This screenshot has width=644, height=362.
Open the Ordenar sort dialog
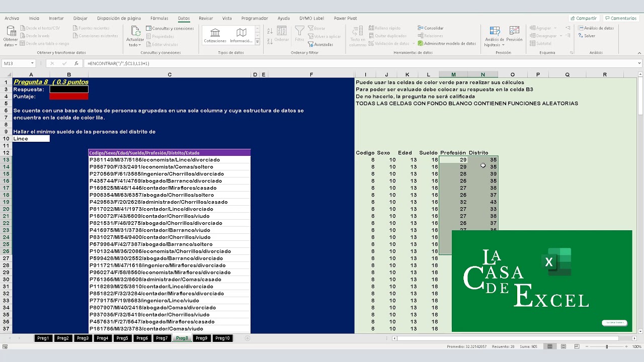coord(282,34)
